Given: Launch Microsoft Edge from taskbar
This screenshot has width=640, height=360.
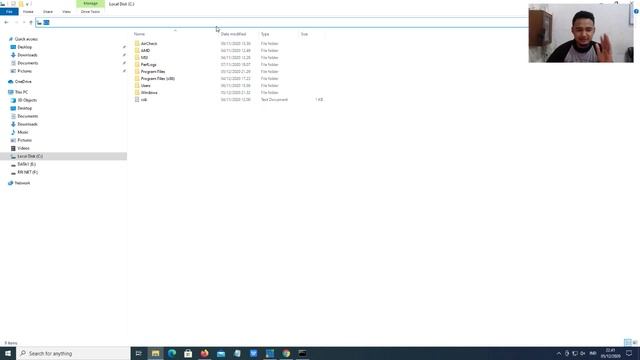Looking at the screenshot, I should click(x=172, y=353).
